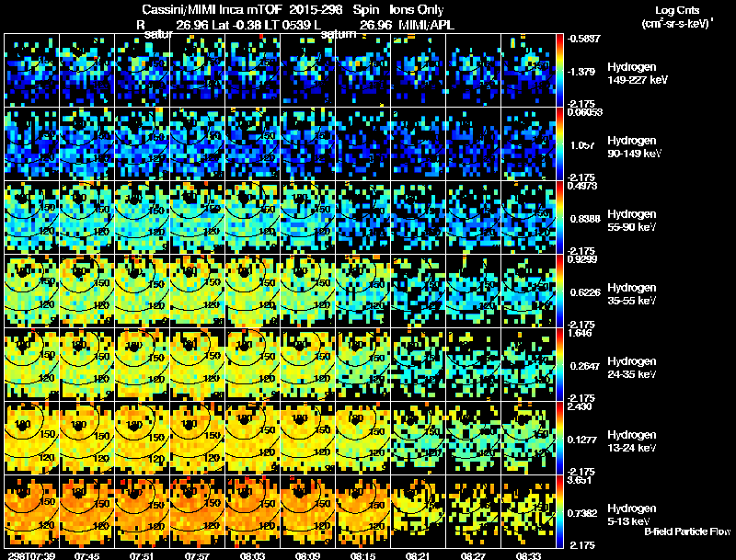Select the 149-227 keV image panel at 07:39
The height and width of the screenshot is (560, 736).
pyautogui.click(x=31, y=71)
